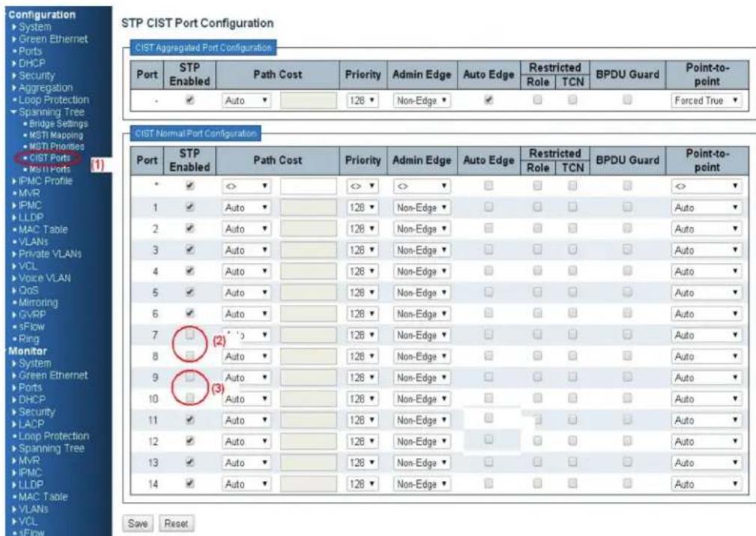The height and width of the screenshot is (536, 756).
Task: Open MSTI Priorities menu entry
Action: click(x=56, y=146)
